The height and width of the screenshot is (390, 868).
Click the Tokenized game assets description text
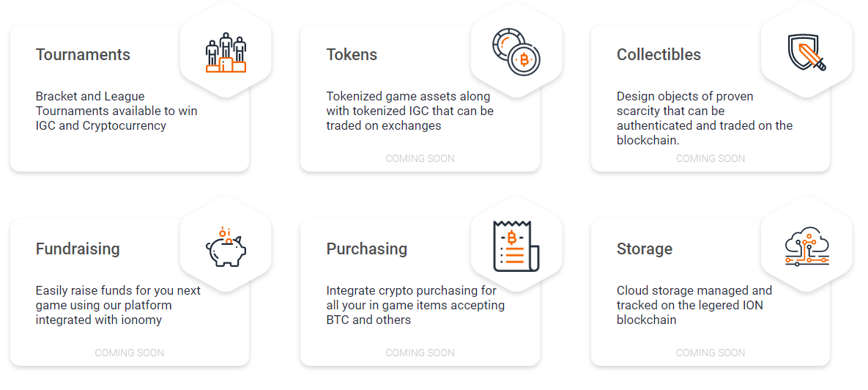(410, 111)
